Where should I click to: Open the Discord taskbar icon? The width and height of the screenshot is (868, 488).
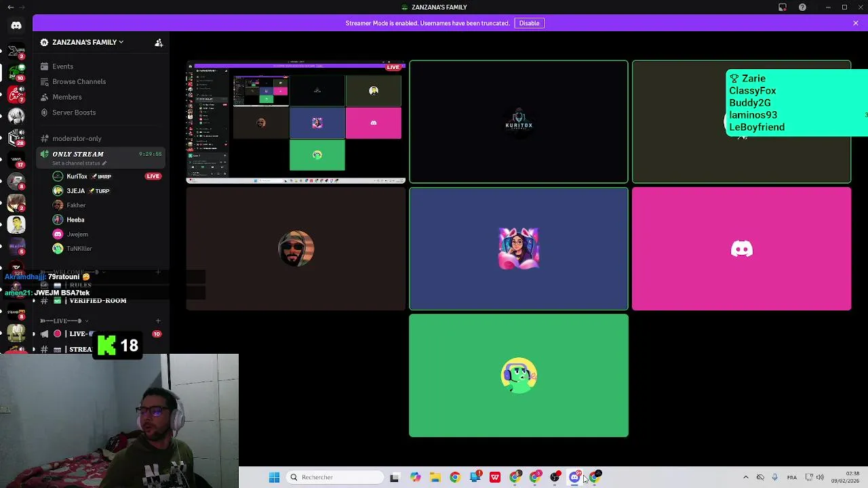coord(575,477)
